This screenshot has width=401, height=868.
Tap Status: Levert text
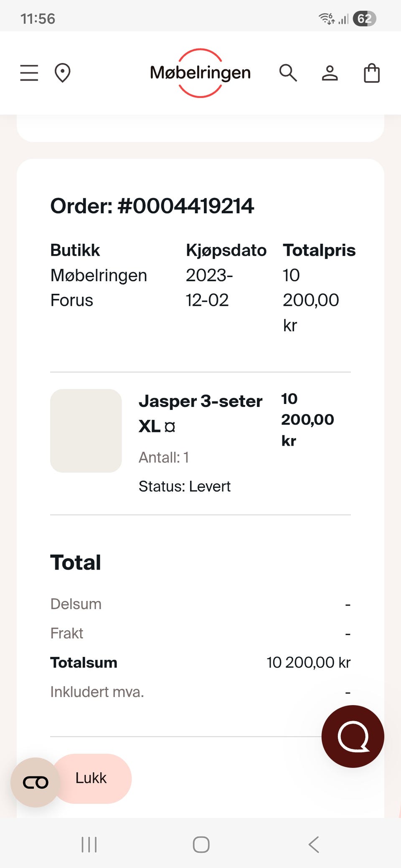(x=185, y=486)
